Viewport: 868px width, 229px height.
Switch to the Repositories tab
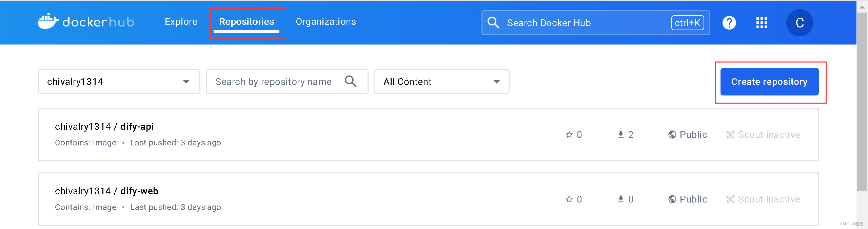point(246,22)
